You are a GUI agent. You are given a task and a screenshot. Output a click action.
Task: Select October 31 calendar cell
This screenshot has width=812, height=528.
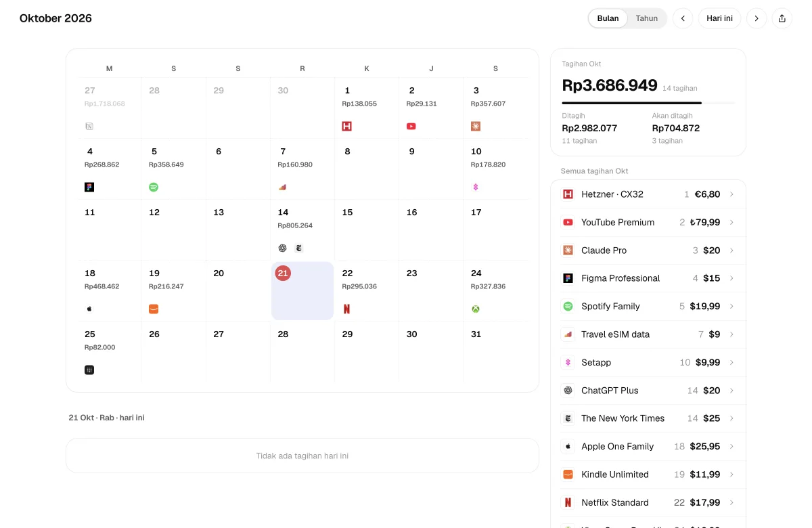click(495, 352)
